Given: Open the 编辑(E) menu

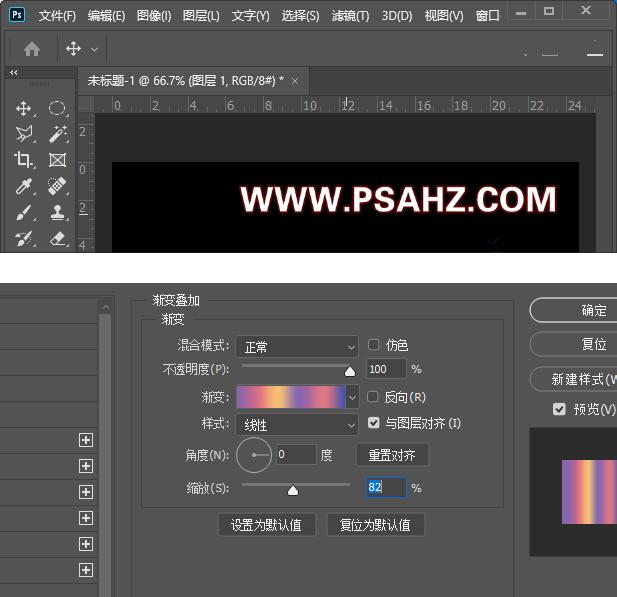Looking at the screenshot, I should (x=106, y=16).
